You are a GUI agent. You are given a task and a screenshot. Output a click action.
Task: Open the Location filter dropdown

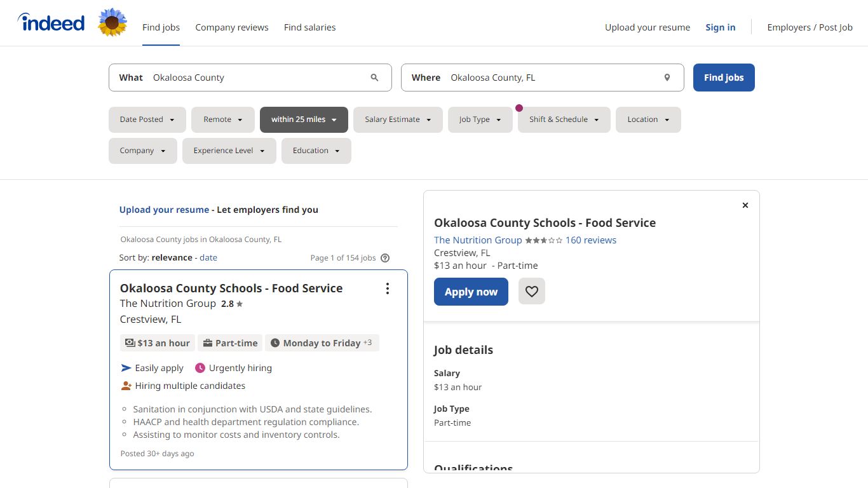(648, 119)
